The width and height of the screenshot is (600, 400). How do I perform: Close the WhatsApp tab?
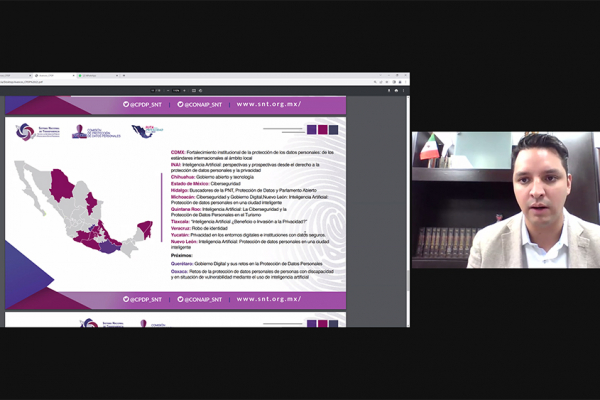point(117,75)
